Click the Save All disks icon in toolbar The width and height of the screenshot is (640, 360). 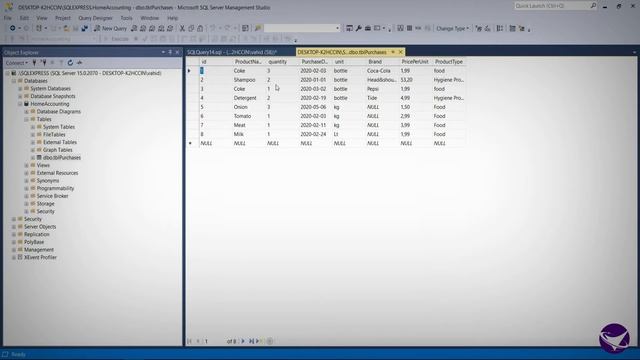coord(84,28)
